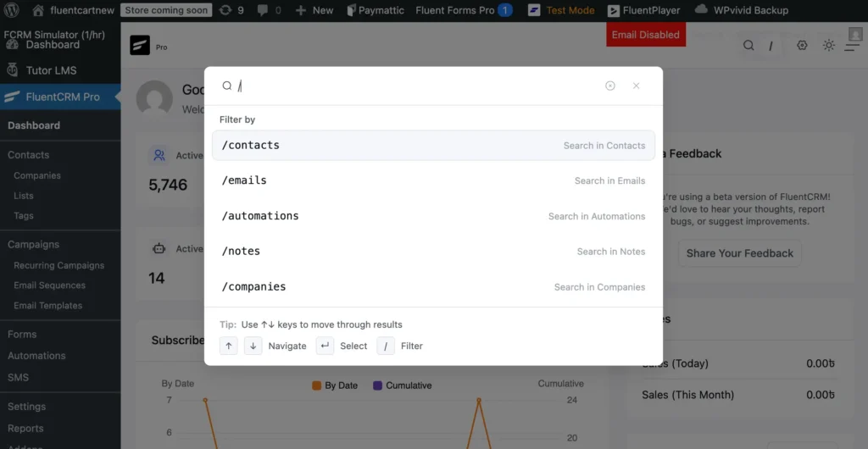Click the active contacts people icon

159,155
